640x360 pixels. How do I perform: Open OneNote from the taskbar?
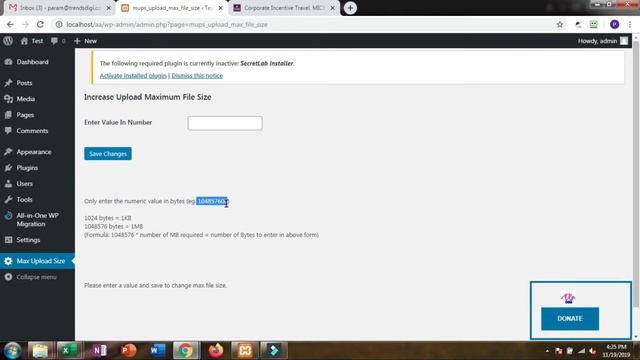click(x=99, y=351)
